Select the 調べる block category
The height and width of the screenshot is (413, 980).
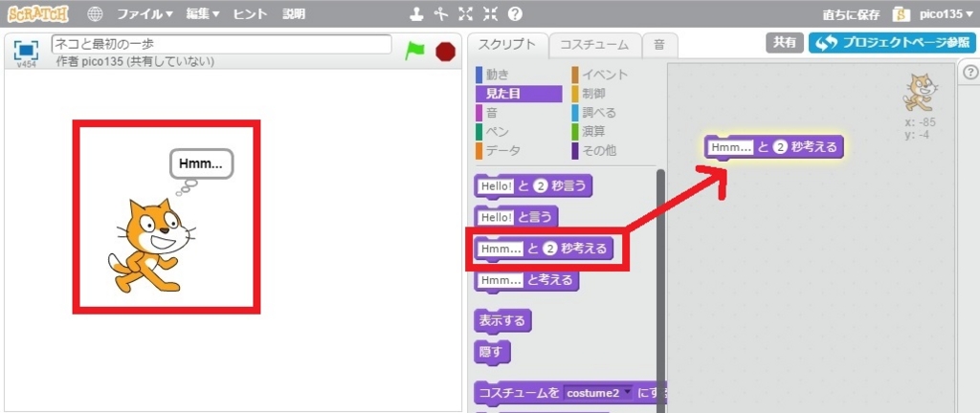click(x=593, y=113)
